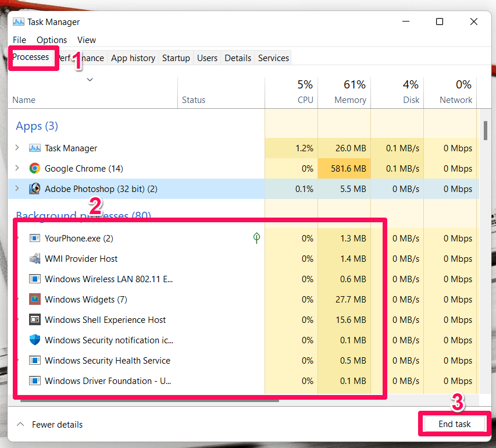Switch to the Startup tab
The image size is (496, 448).
[x=176, y=58]
